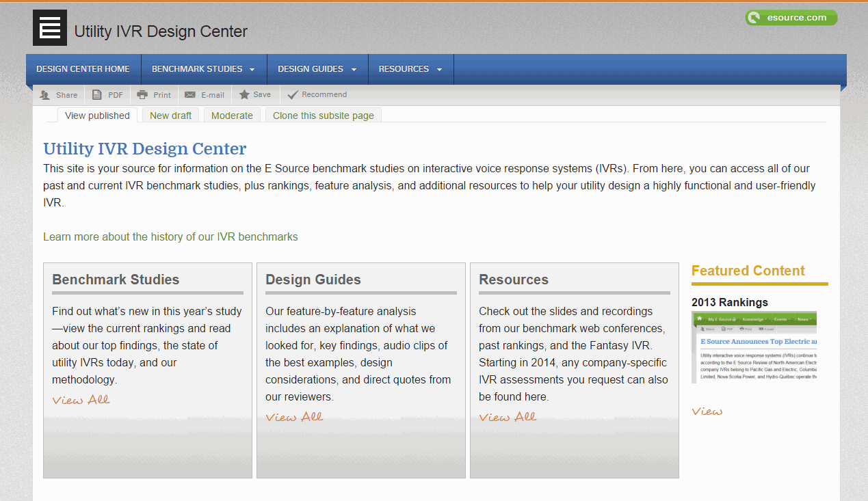Click the E Source logo icon
This screenshot has height=501, width=868.
coord(50,28)
